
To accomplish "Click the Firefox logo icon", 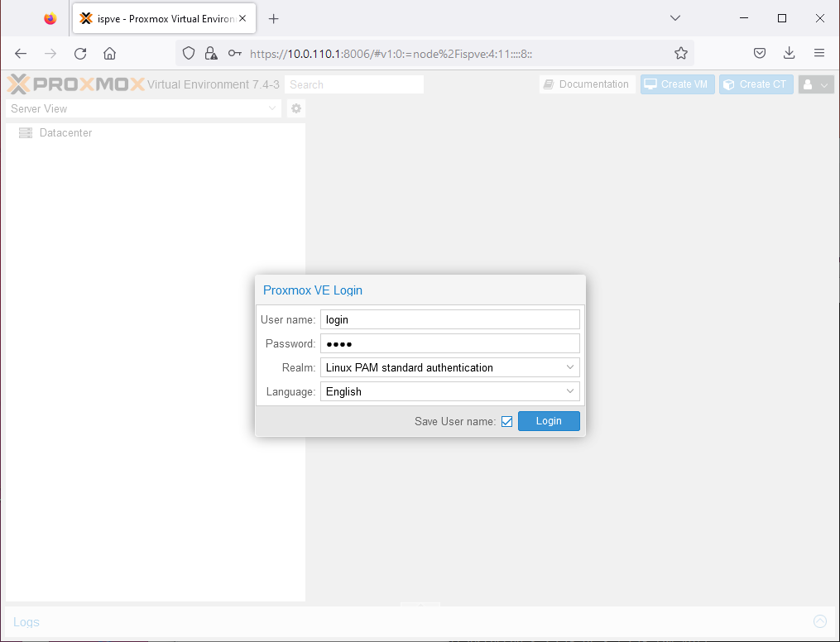I will [50, 19].
